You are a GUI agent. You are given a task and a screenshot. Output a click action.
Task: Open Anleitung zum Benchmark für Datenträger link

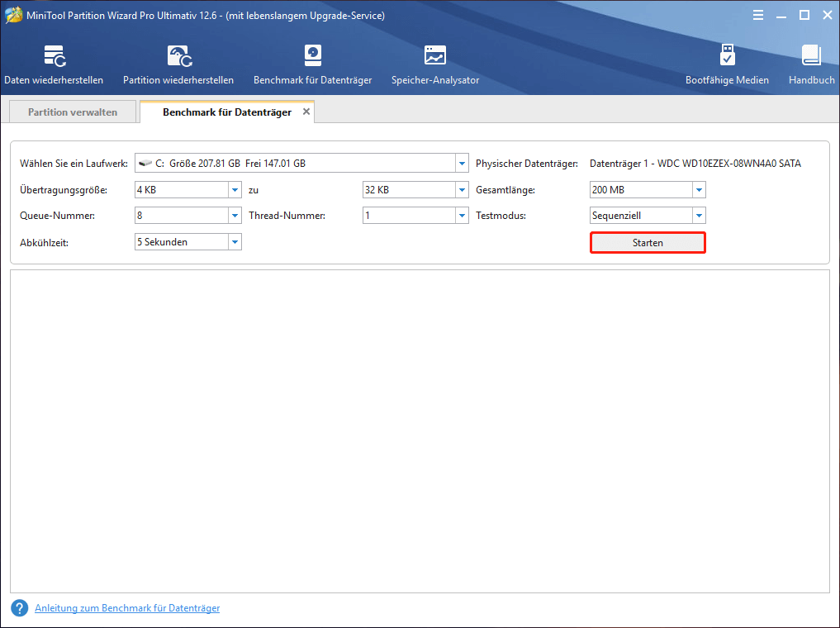point(127,608)
